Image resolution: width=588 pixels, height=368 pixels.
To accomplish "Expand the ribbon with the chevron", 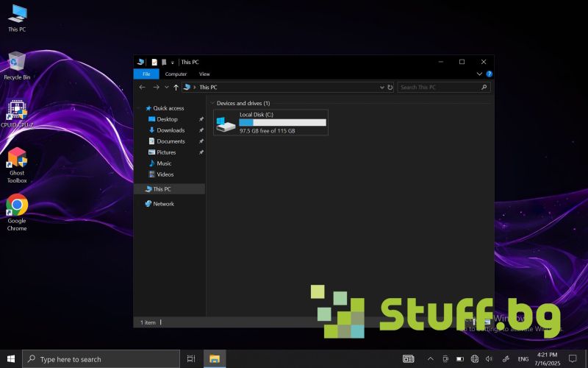I will [x=479, y=74].
